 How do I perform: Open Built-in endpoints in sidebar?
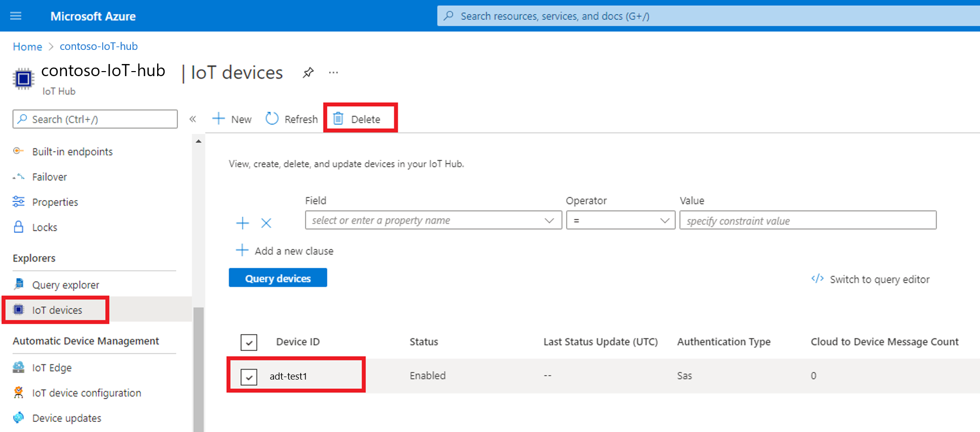72,152
